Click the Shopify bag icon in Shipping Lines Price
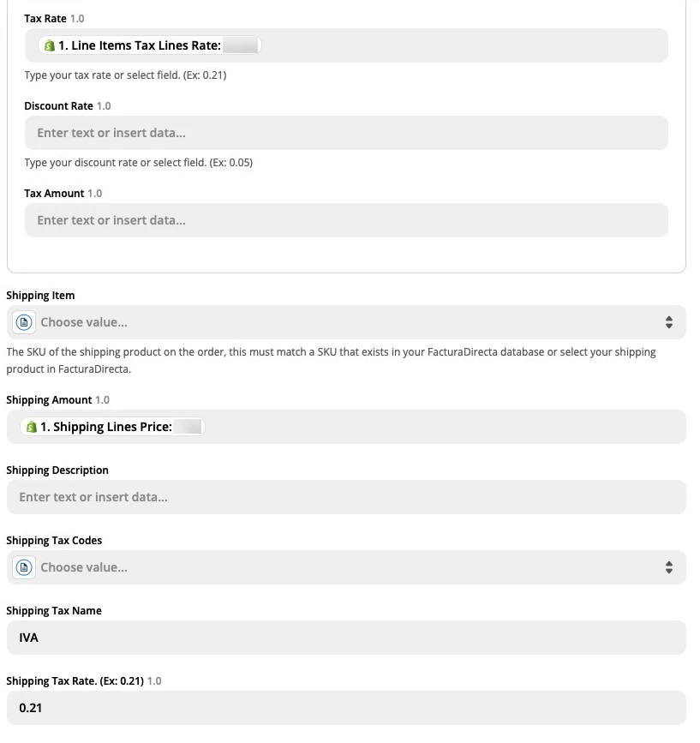This screenshot has height=743, width=700. click(x=31, y=426)
